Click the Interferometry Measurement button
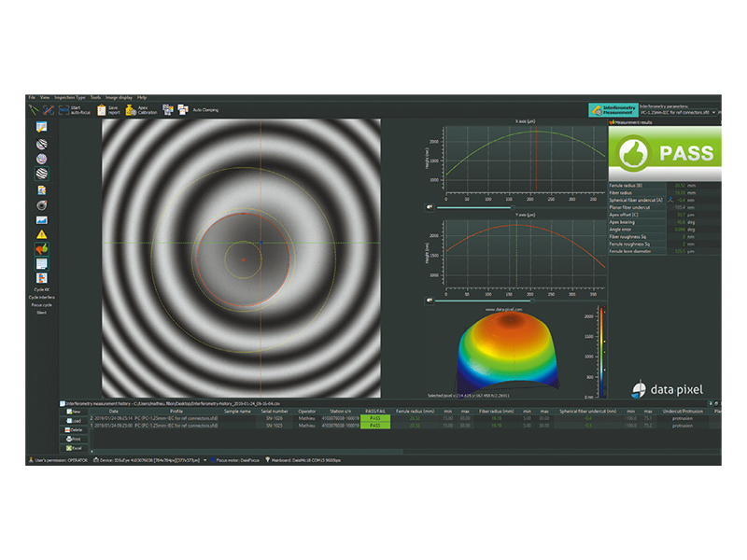 tap(613, 110)
